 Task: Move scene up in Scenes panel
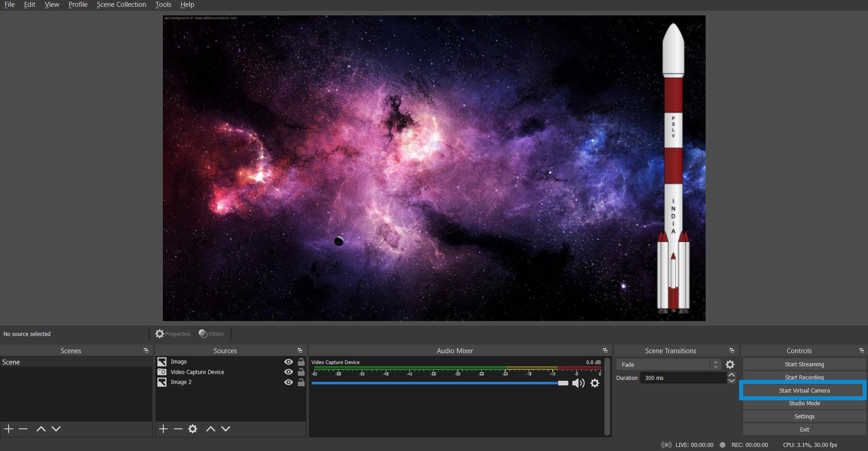click(x=41, y=429)
